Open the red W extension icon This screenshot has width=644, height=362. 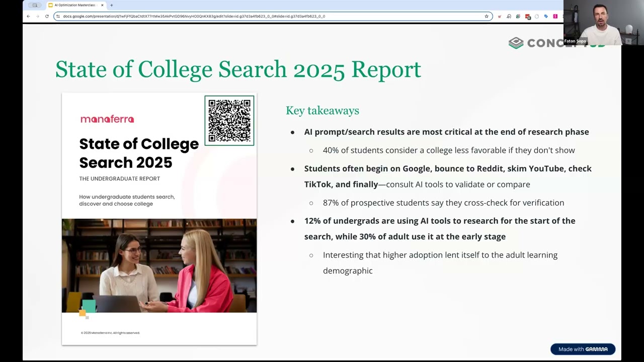(499, 16)
